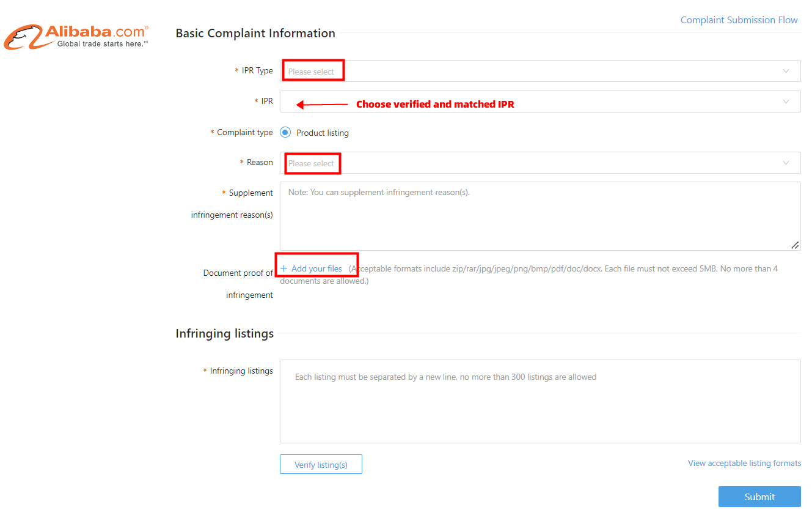Click the resize handle of the supplement reasons textarea
This screenshot has height=510, width=812.
point(794,245)
